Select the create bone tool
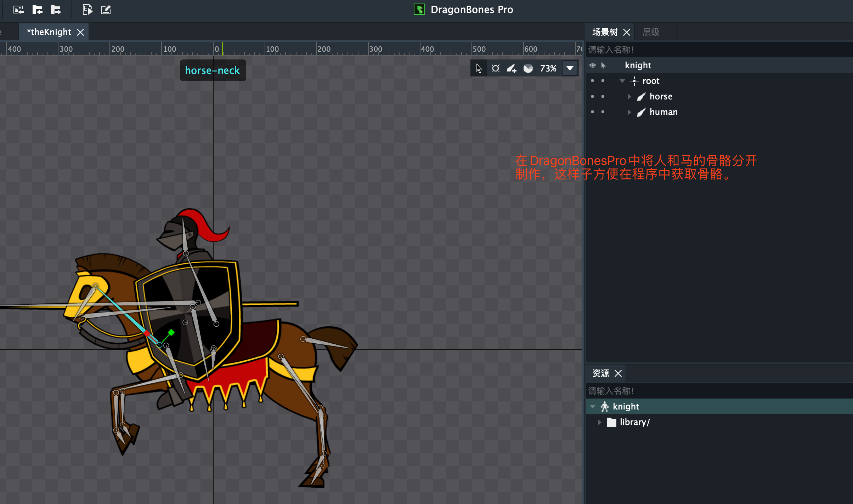Image resolution: width=853 pixels, height=504 pixels. coord(512,68)
